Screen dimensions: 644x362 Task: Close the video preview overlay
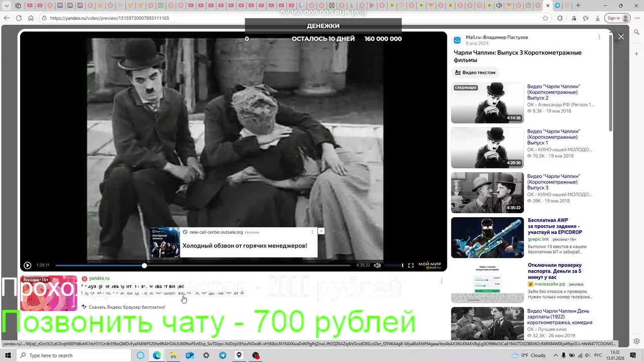pyautogui.click(x=621, y=37)
